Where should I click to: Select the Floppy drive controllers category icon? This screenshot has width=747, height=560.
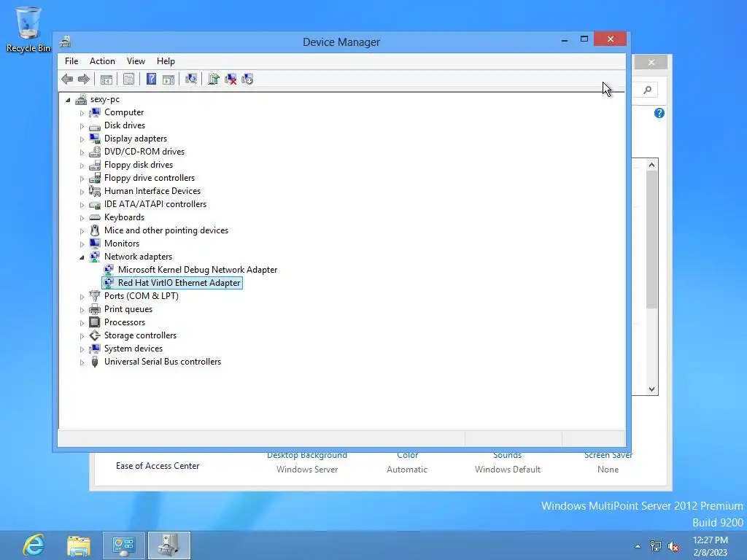click(x=95, y=178)
